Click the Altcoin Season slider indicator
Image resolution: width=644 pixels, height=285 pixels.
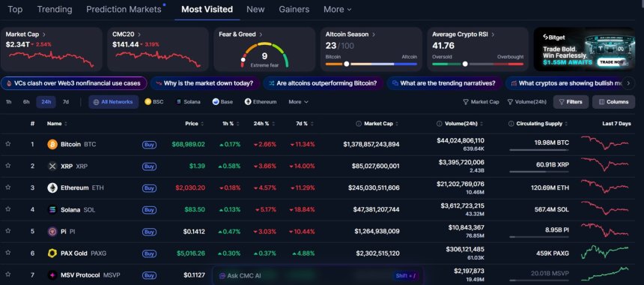(347, 64)
